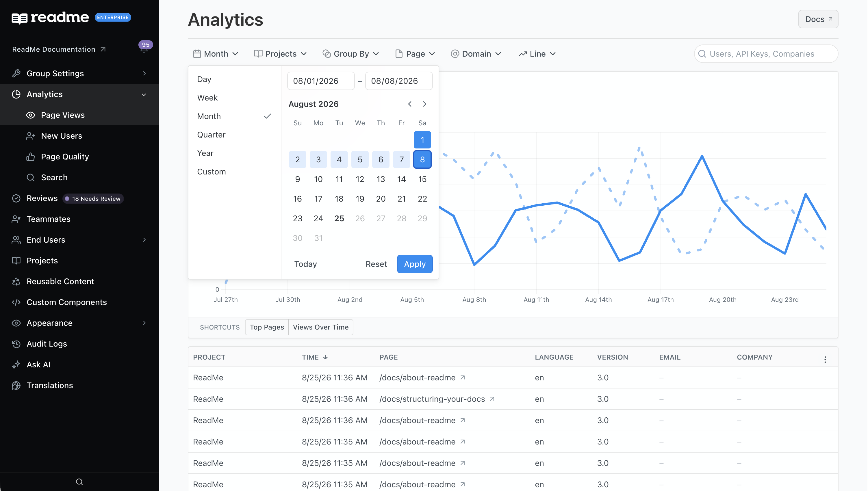Open Translations in the sidebar

(x=50, y=385)
